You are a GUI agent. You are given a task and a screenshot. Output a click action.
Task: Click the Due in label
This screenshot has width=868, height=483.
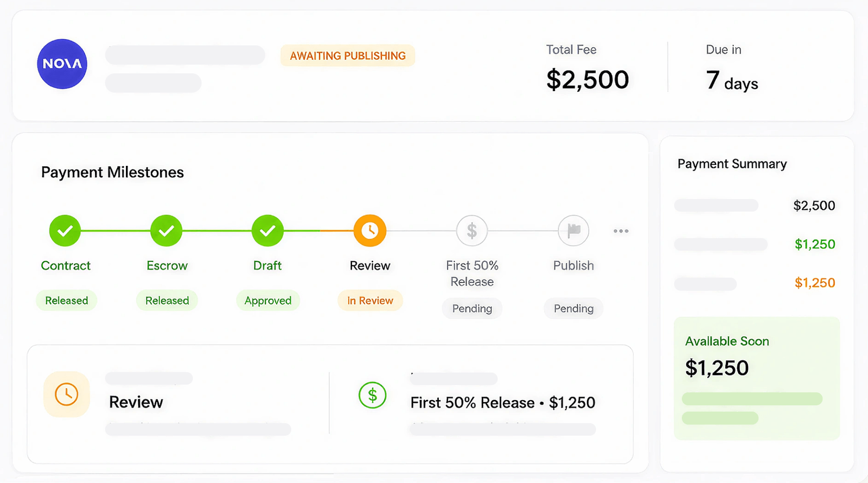pos(723,50)
